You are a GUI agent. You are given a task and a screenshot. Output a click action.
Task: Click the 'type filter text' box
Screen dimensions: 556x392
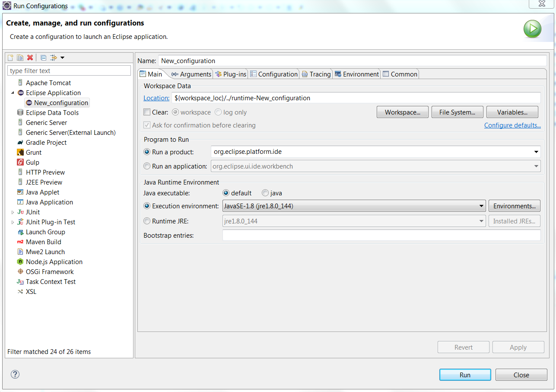coord(69,70)
